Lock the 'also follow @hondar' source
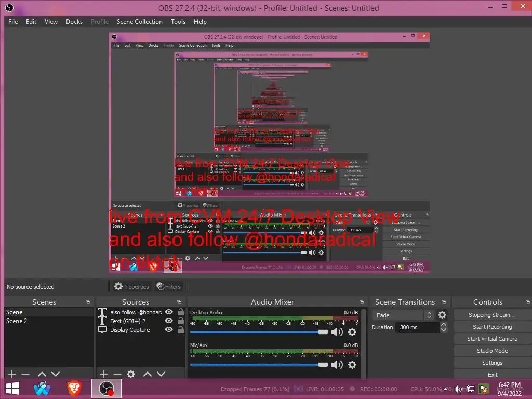The height and width of the screenshot is (399, 532). pyautogui.click(x=181, y=312)
